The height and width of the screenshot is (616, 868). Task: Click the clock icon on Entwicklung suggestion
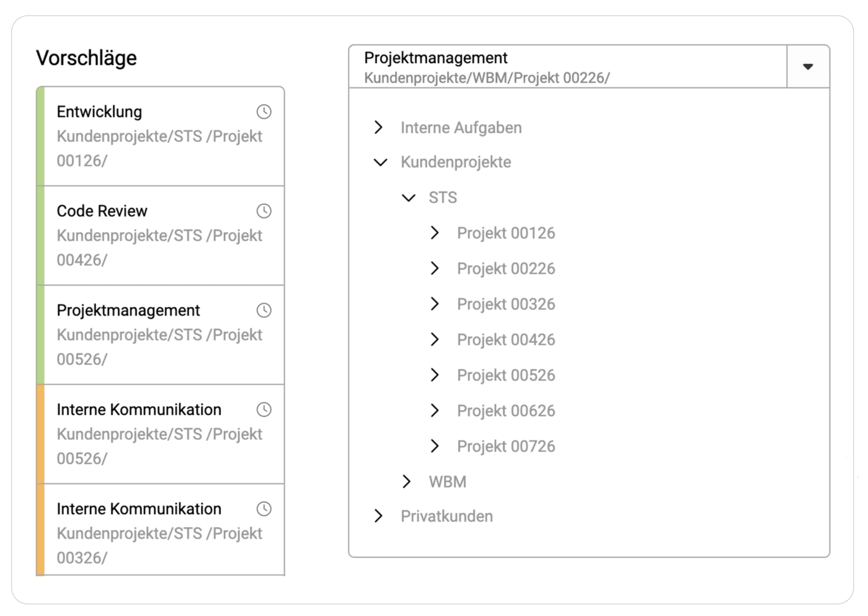point(264,112)
